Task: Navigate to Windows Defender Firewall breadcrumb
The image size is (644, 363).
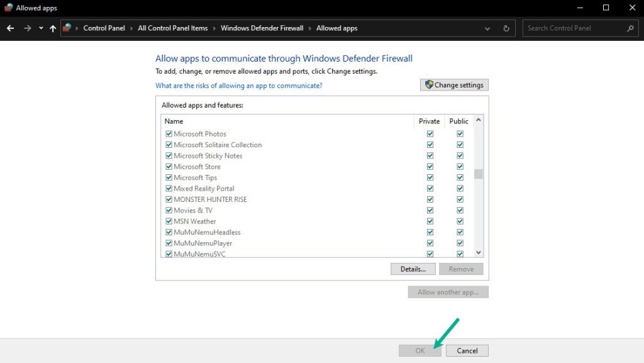Action: click(262, 28)
